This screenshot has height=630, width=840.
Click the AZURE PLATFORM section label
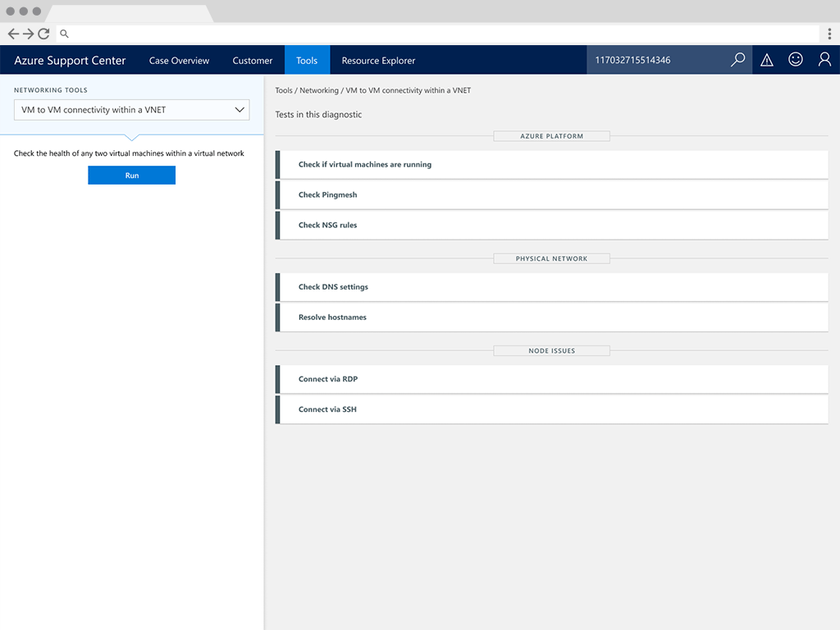(552, 136)
